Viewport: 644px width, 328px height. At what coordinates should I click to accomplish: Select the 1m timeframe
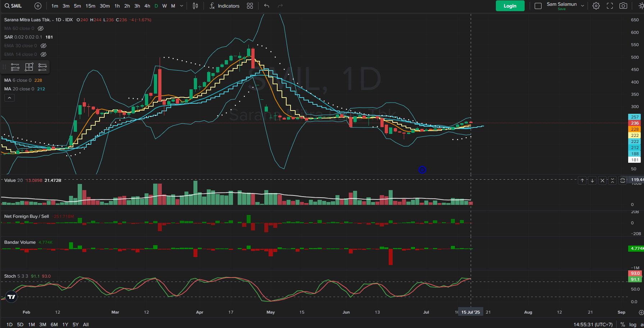55,6
